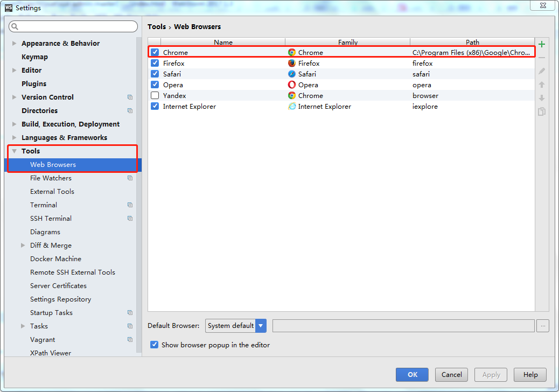559x392 pixels.
Task: Click the Path column header
Action: [x=472, y=42]
